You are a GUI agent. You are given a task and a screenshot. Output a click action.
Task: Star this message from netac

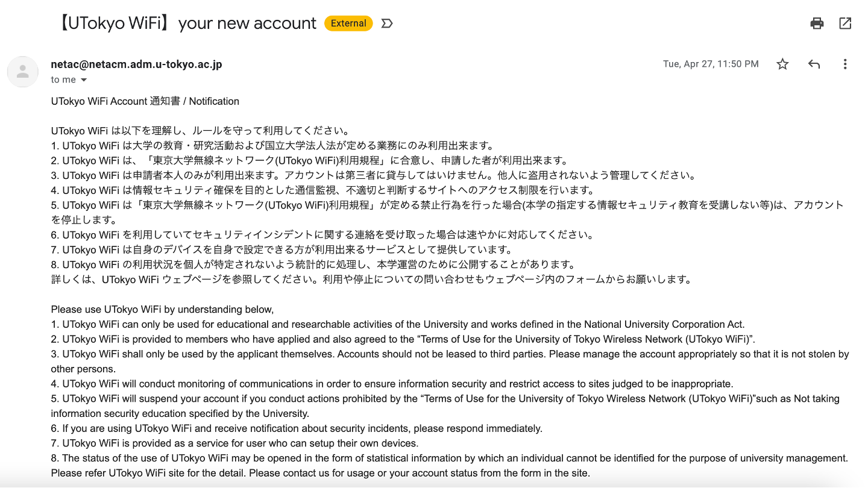tap(782, 64)
